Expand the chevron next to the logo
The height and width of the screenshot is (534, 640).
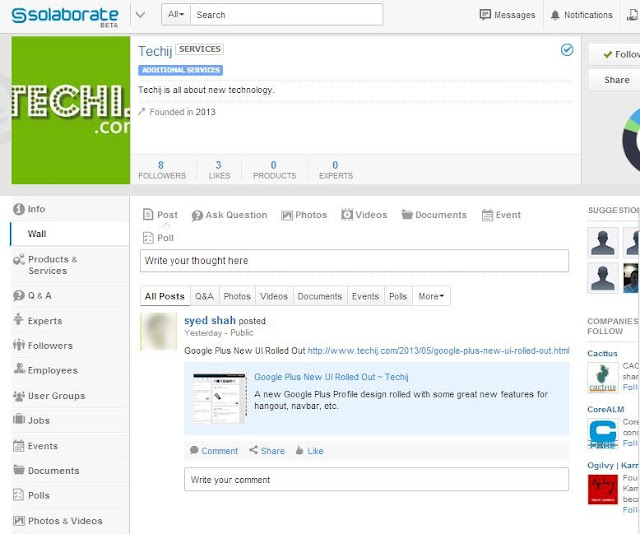point(140,15)
